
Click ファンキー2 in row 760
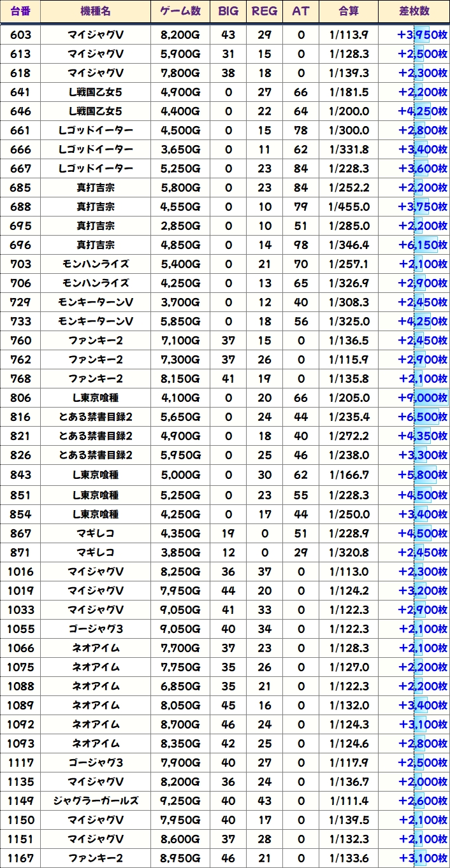[x=96, y=341]
